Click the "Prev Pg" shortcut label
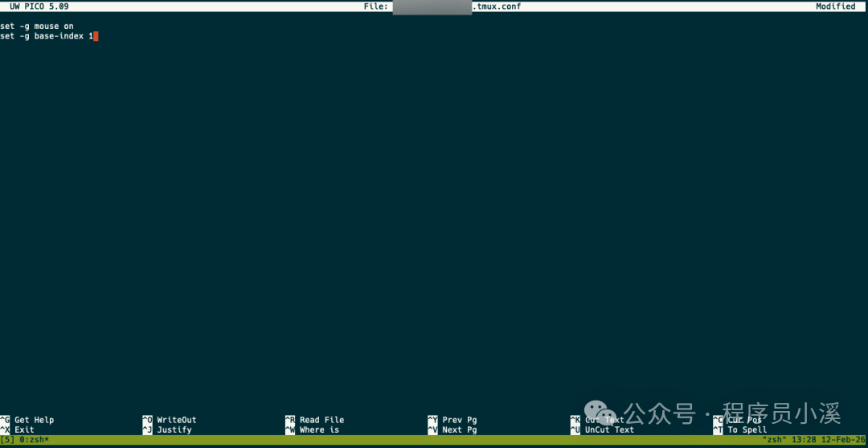This screenshot has width=868, height=448. click(460, 420)
